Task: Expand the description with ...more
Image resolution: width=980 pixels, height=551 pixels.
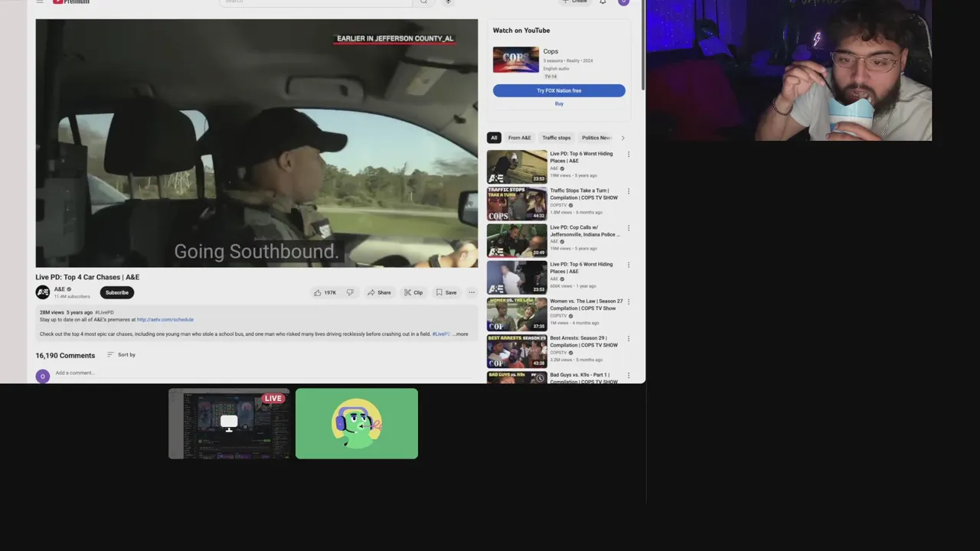Action: point(460,334)
